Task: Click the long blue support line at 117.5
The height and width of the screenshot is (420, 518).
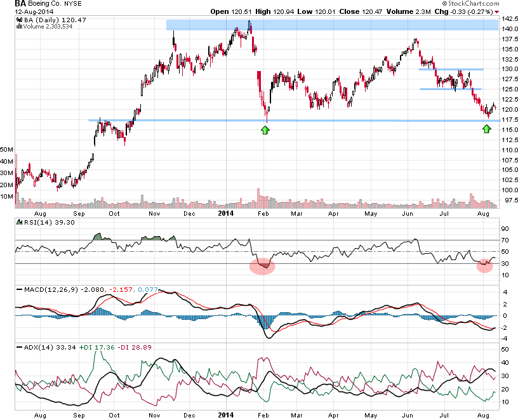Action: 190,120
